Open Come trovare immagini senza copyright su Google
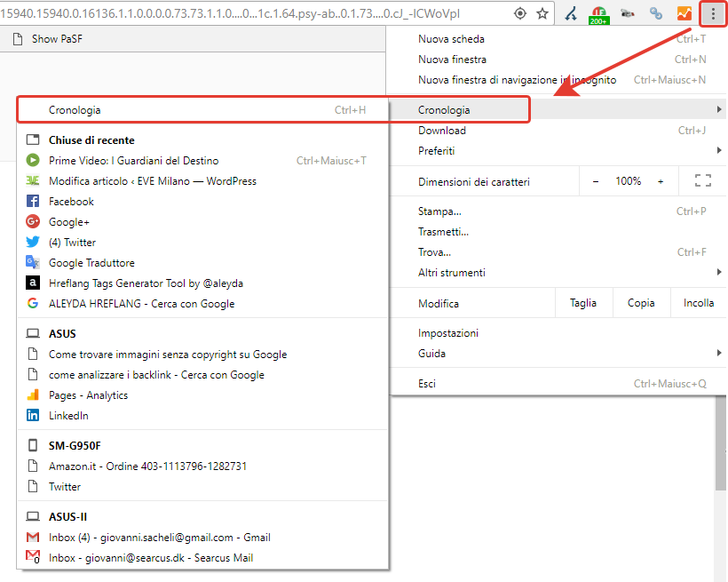Viewport: 728px width, 582px height. coord(202,355)
